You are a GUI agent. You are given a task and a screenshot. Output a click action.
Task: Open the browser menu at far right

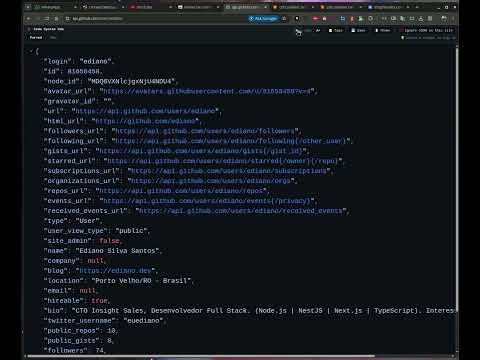[x=453, y=19]
